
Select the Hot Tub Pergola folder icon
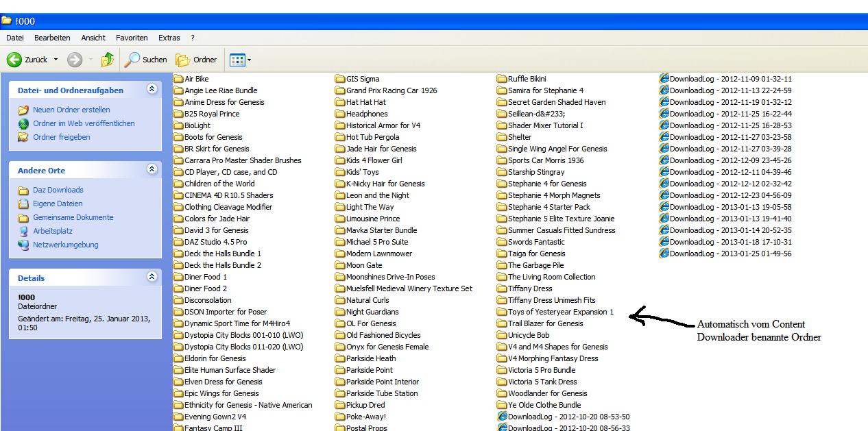340,137
